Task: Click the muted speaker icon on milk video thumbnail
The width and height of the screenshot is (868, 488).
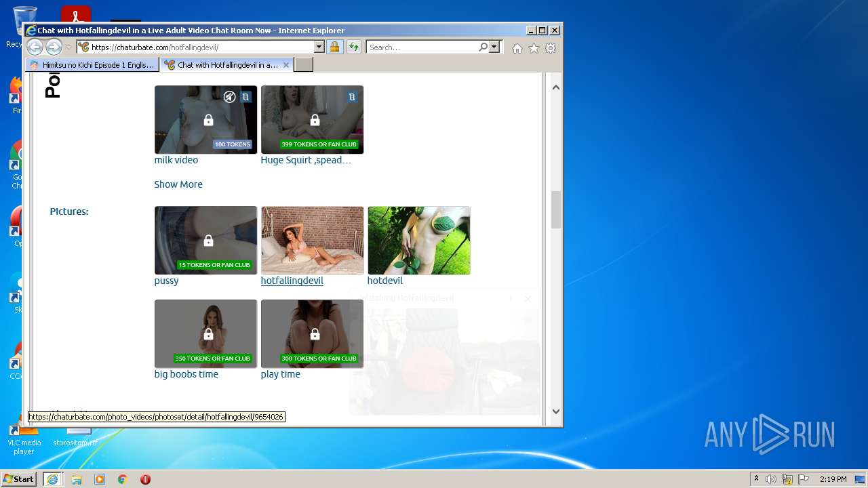Action: coord(230,97)
